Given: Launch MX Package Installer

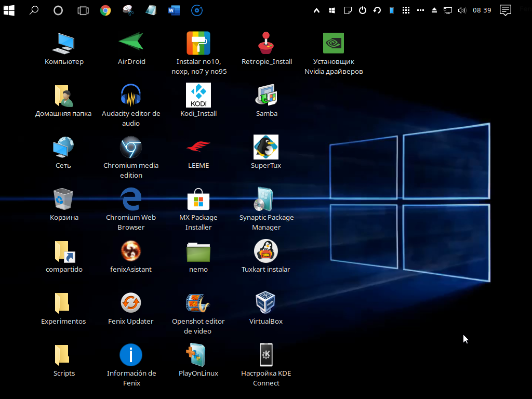Looking at the screenshot, I should 198,199.
